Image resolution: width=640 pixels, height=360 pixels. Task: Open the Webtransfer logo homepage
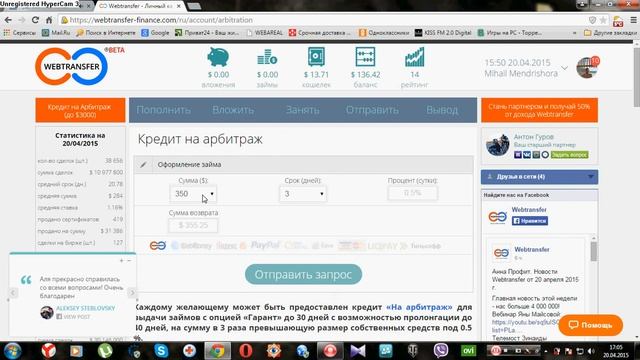tap(71, 67)
